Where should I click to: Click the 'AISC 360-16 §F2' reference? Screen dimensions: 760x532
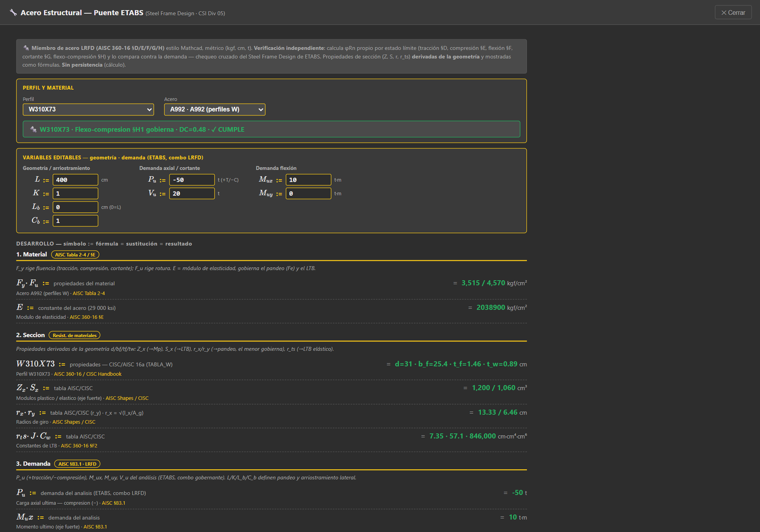79,446
